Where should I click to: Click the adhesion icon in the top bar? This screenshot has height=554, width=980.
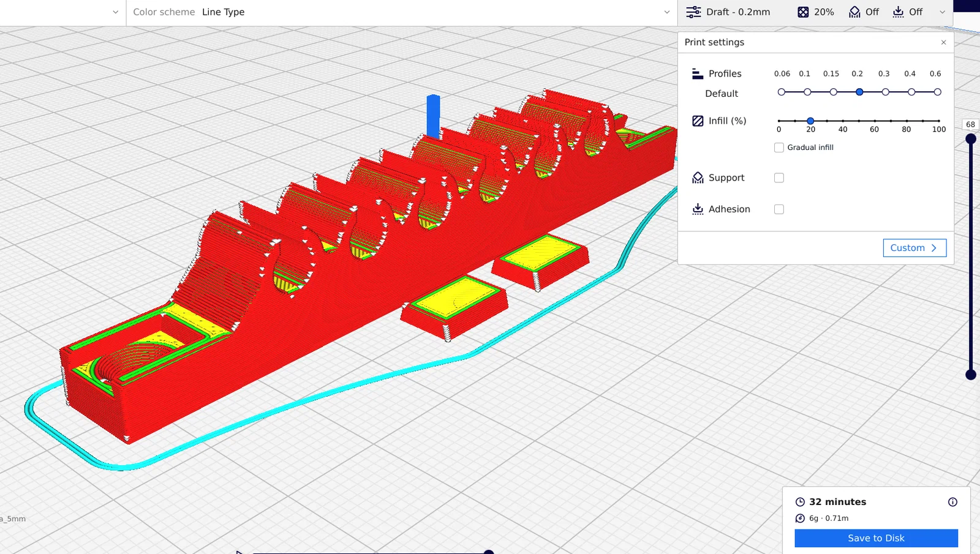click(898, 12)
